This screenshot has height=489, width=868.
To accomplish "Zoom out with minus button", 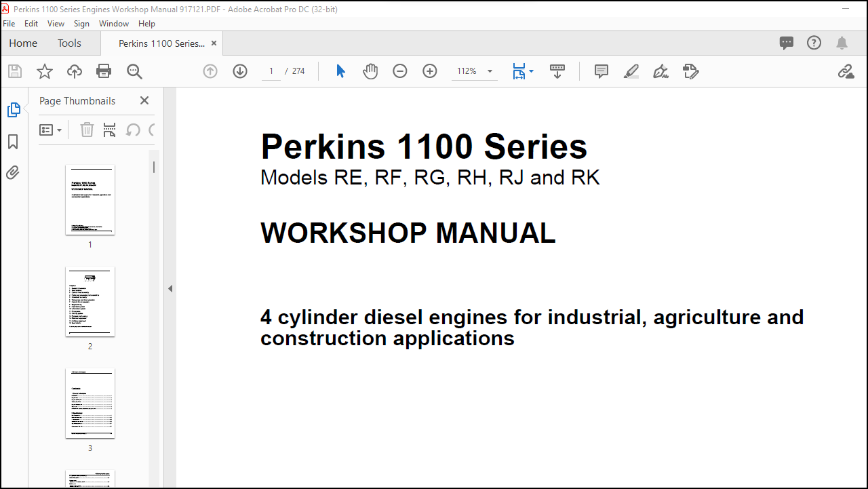I will point(400,71).
